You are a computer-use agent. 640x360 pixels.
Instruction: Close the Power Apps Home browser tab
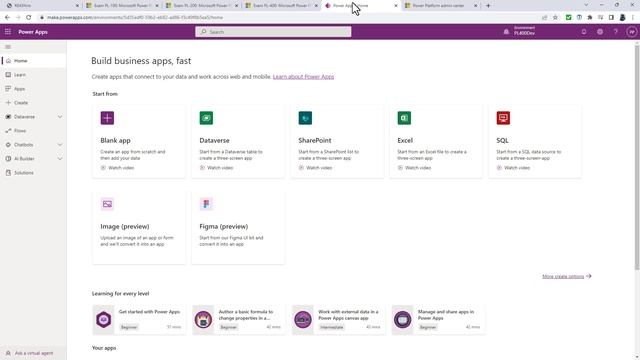(x=396, y=6)
